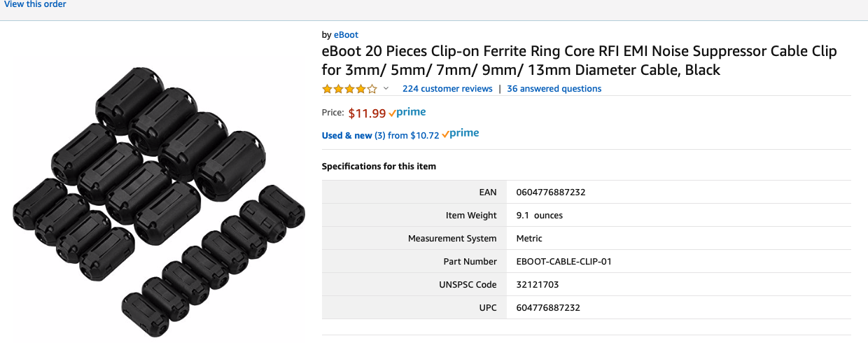Click the Measurement System value Metric
The width and height of the screenshot is (868, 343).
point(528,239)
